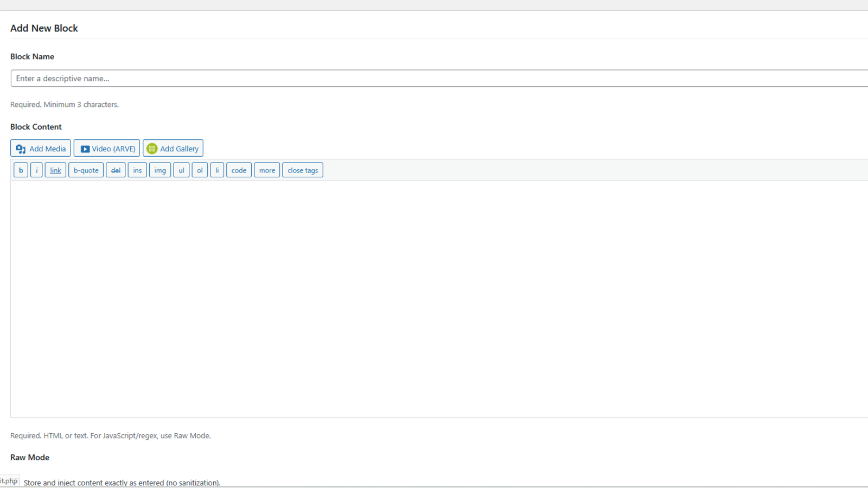Insert a hyperlink using link button
Viewport: 868px width, 488px height.
(55, 170)
